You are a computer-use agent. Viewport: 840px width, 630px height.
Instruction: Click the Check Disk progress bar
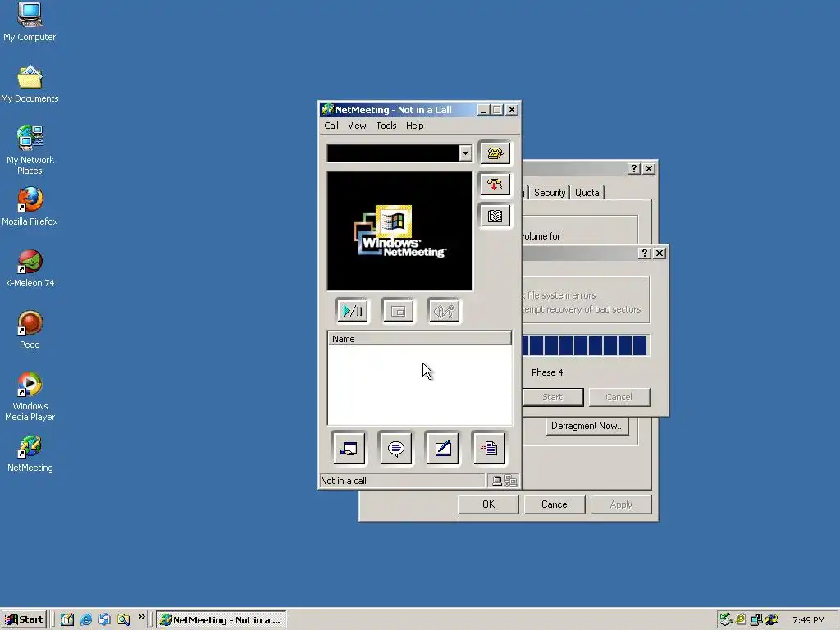(585, 345)
